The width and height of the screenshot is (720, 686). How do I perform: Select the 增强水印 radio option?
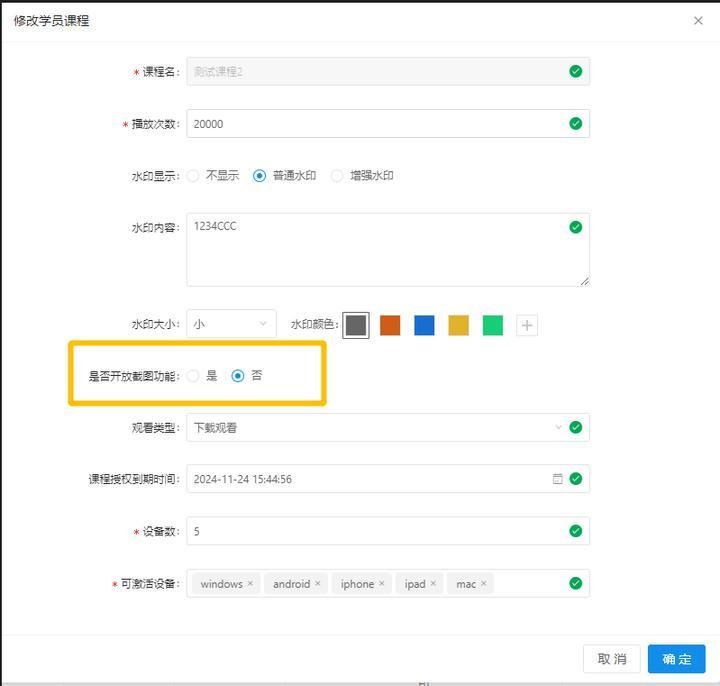click(x=337, y=176)
